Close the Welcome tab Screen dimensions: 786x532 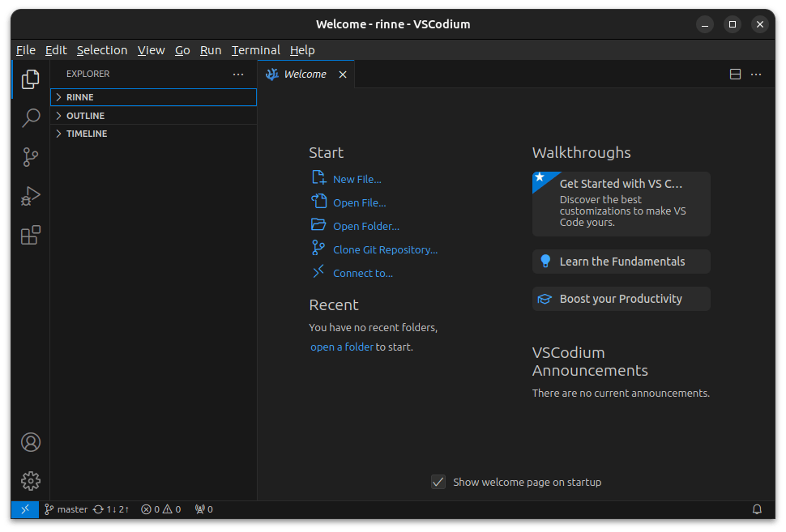click(x=343, y=74)
